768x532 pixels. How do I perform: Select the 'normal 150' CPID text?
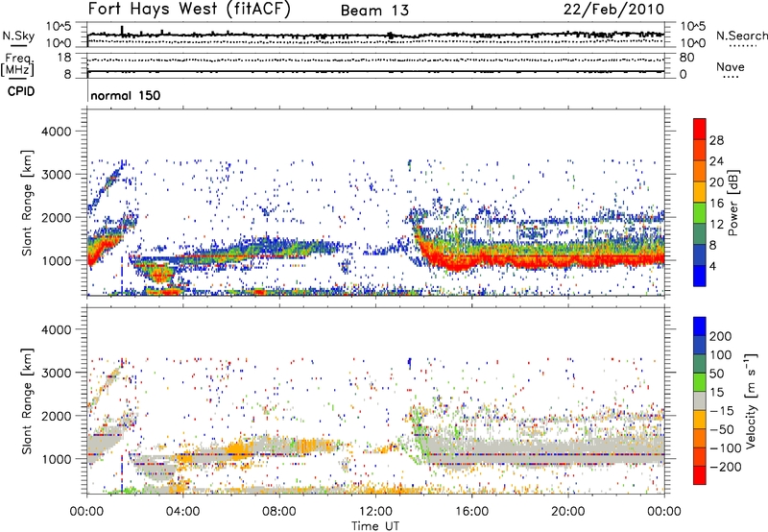point(126,95)
